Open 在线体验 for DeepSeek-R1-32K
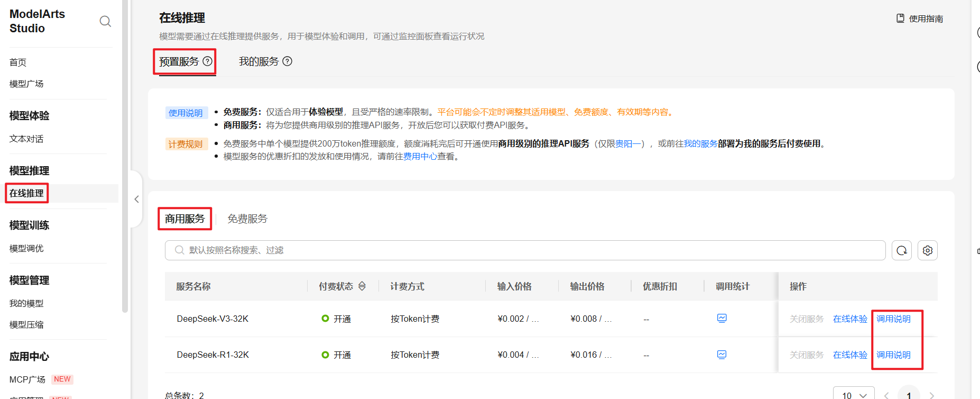 [x=850, y=355]
